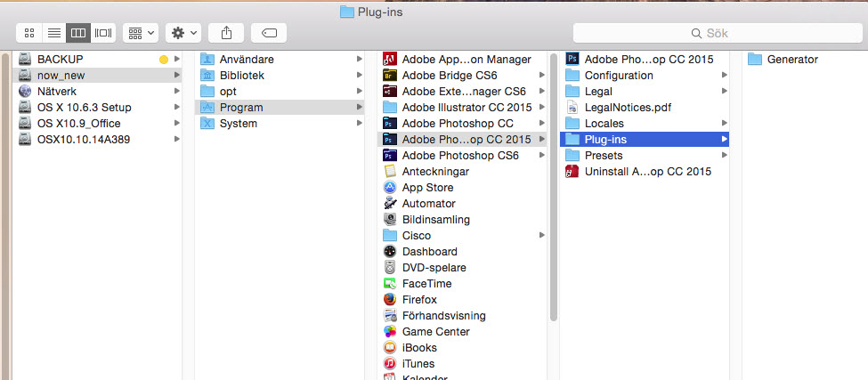Click Adobe Photoshop CS6 folder icon

pyautogui.click(x=390, y=156)
